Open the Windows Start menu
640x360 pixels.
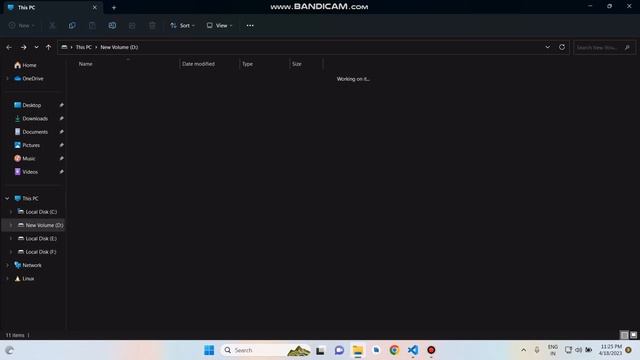209,350
